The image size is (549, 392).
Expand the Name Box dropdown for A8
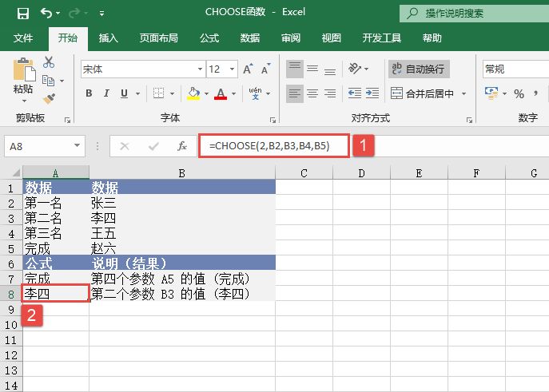coord(78,146)
